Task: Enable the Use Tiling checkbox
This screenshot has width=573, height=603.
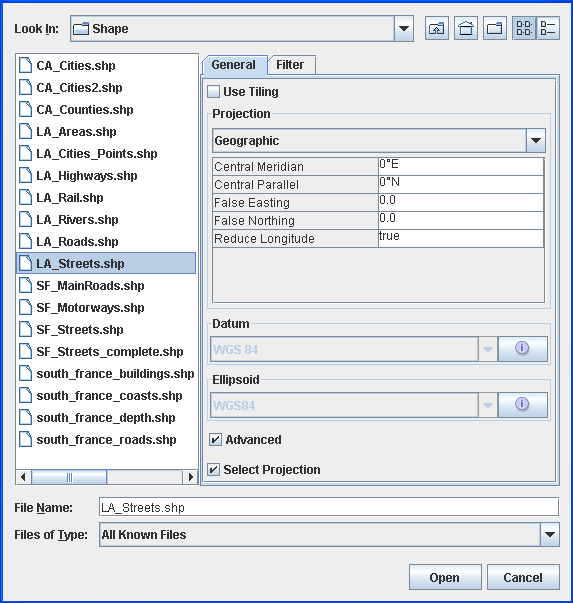Action: pyautogui.click(x=213, y=92)
